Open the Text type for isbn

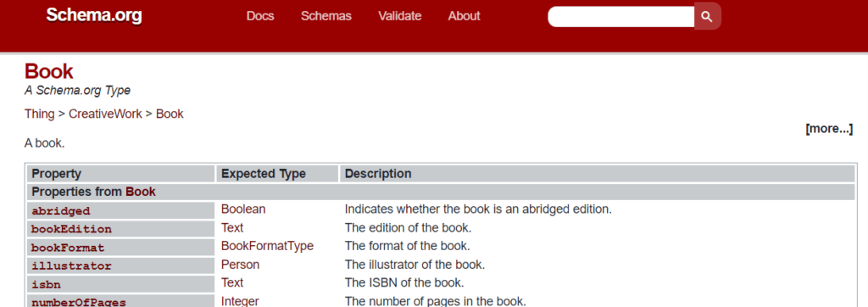point(232,282)
